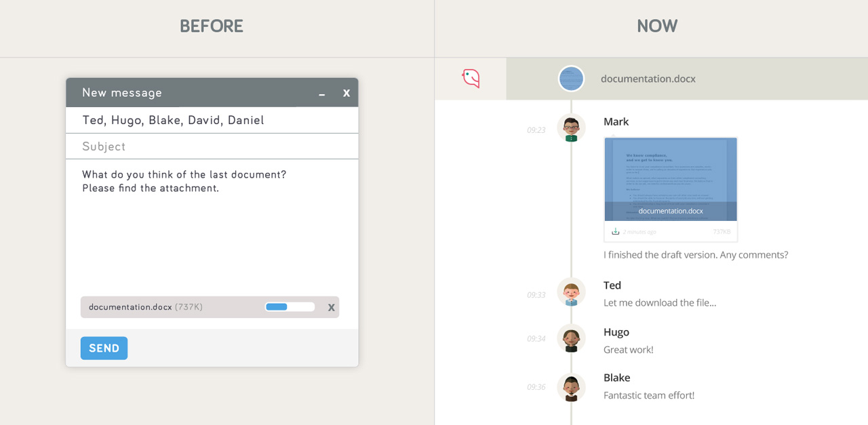Screen dimensions: 868x425
Task: Select Ted's message "Let me download the file..."
Action: (659, 303)
